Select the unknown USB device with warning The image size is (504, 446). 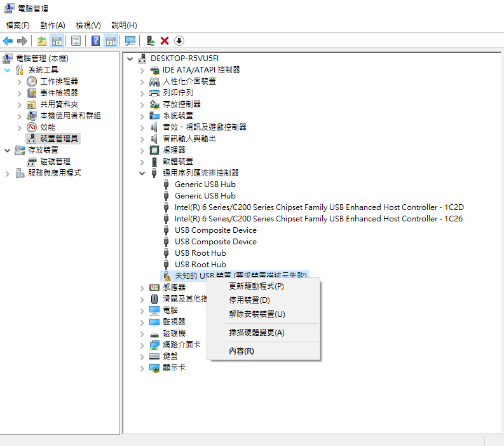pyautogui.click(x=241, y=275)
